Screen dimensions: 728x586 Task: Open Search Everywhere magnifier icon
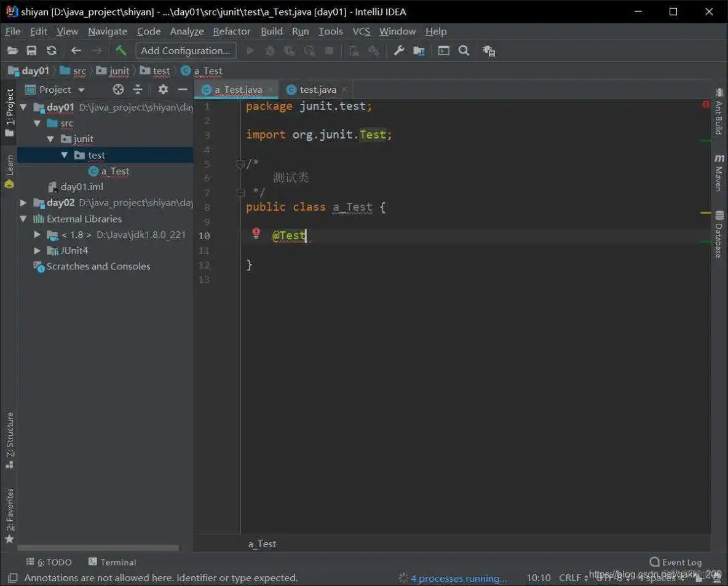(x=464, y=50)
